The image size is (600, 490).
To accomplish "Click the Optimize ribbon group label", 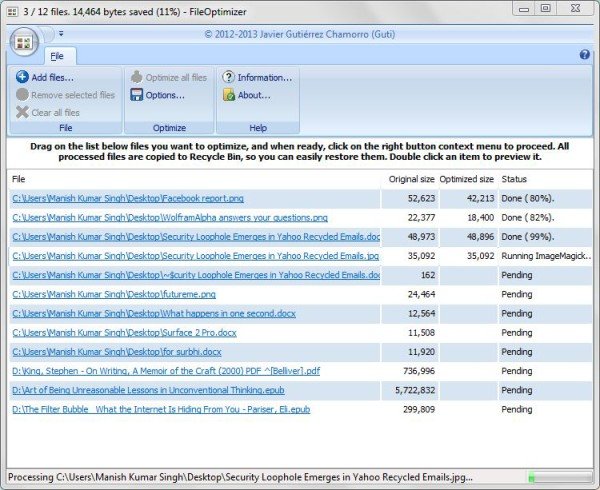I will coord(169,128).
